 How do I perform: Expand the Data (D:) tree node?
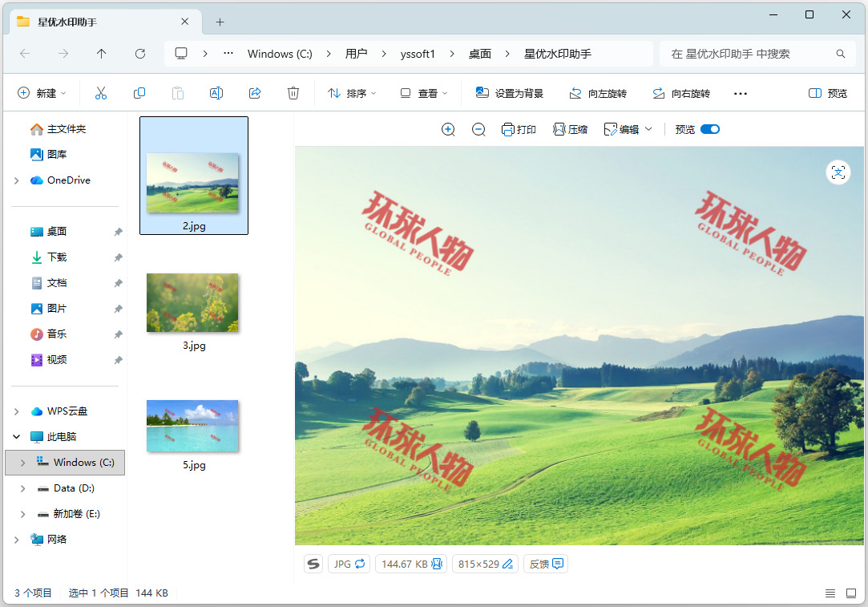tap(22, 488)
